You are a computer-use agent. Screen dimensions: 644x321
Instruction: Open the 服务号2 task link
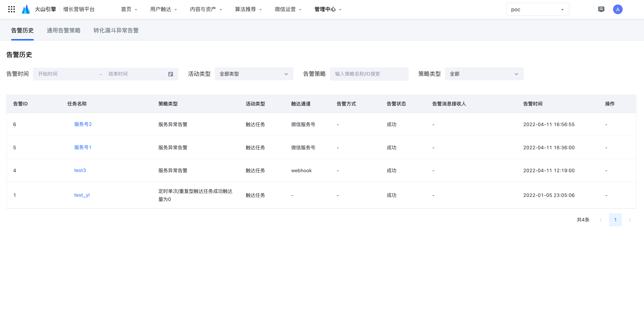(x=83, y=124)
